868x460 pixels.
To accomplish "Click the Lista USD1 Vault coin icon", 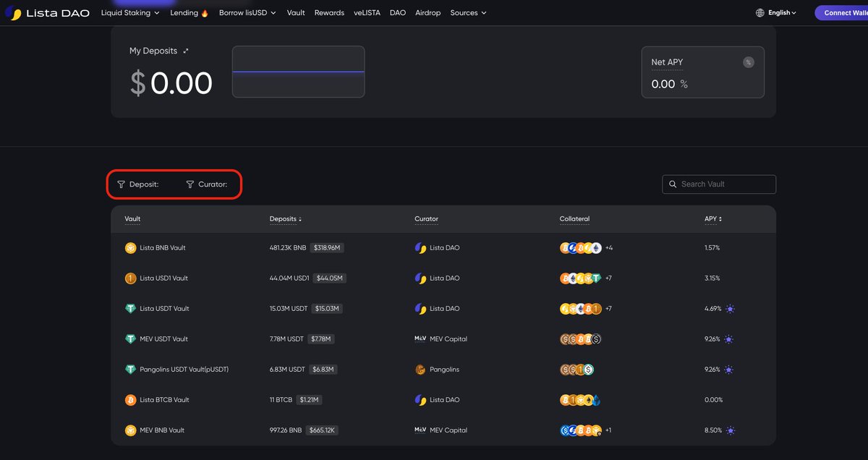I will tap(131, 278).
